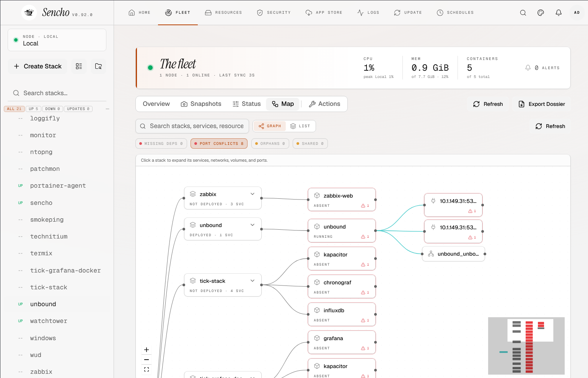Screen dimensions: 588x378
Task: Toggle the Missing Deps filter chip
Action: 161,144
